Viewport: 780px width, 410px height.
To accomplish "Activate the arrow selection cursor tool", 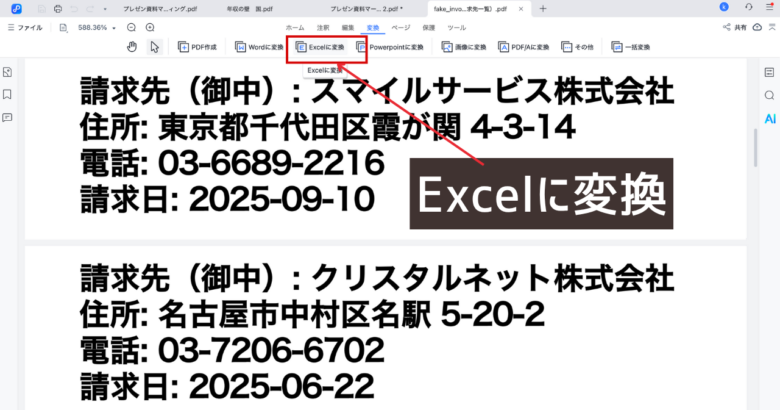I will [x=154, y=47].
